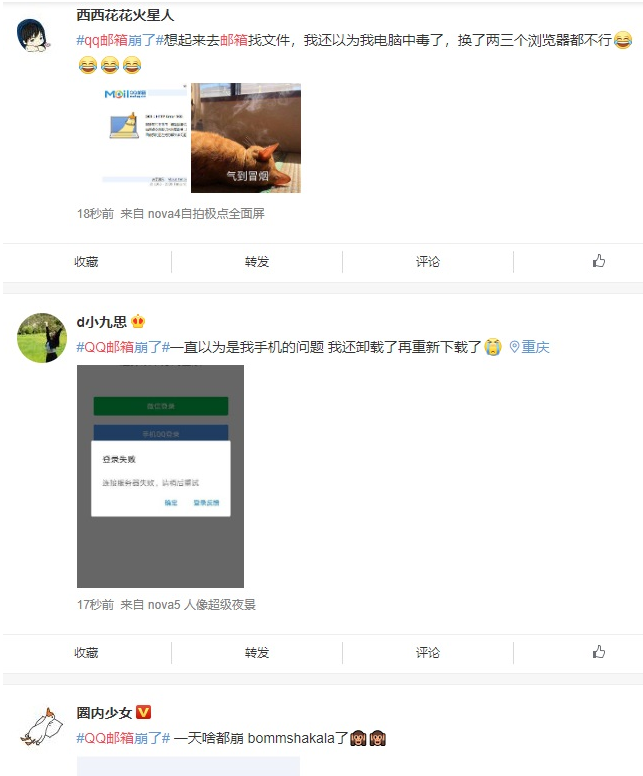Open 圈内少女's duck avatar picture
This screenshot has height=776, width=643.
[x=42, y=728]
